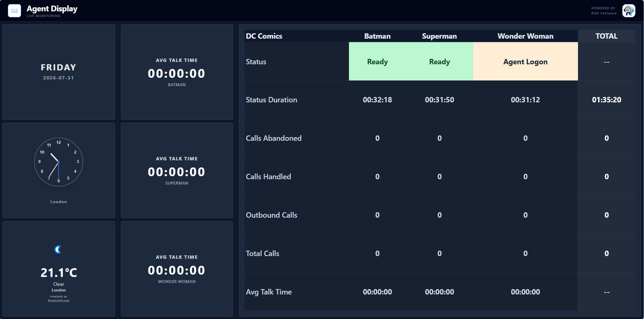Click Superman's Calls Handled value

(x=440, y=176)
